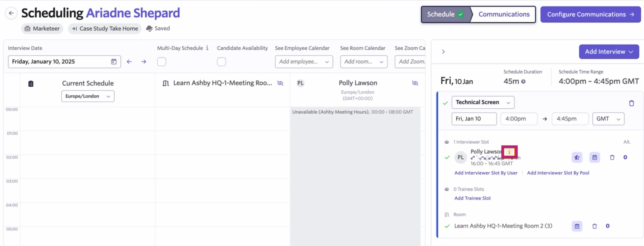Click the Current Schedule clipboard icon

point(31,84)
